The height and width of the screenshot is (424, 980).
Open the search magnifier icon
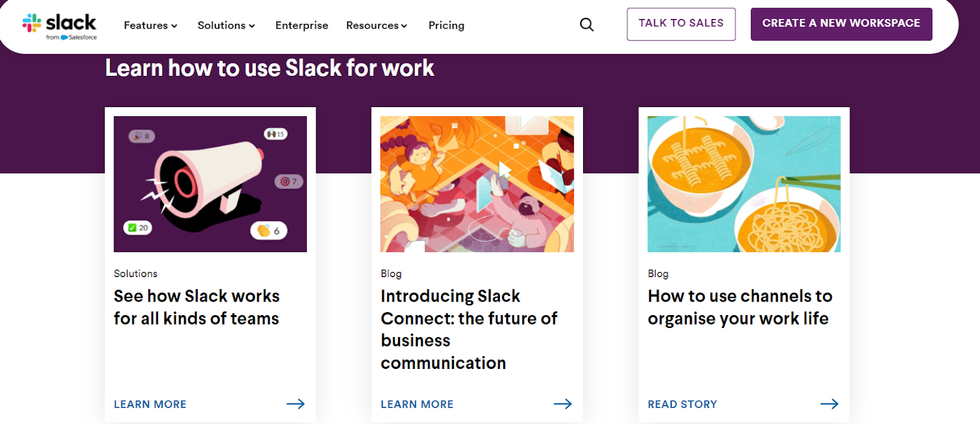[x=587, y=25]
